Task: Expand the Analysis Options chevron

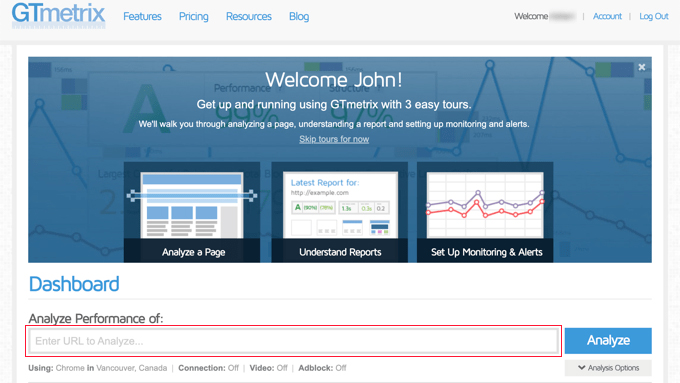Action: 582,368
